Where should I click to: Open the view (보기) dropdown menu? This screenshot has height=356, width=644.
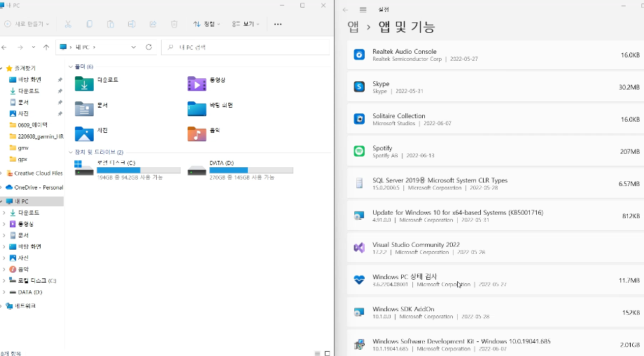[246, 24]
